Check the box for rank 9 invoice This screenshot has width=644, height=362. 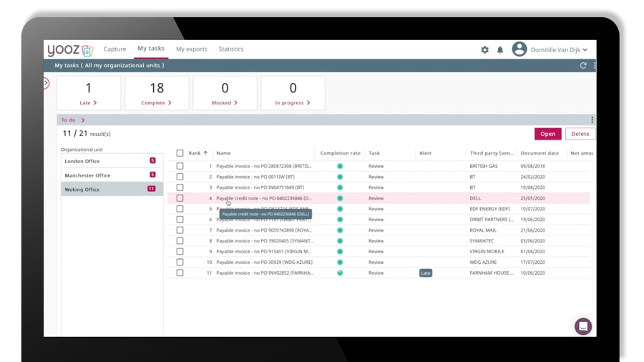[x=180, y=252]
